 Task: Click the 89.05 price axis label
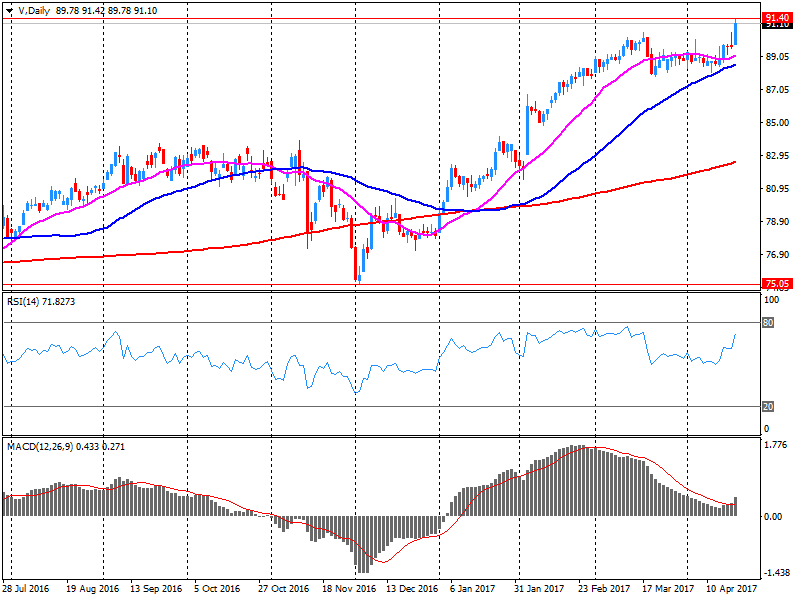pyautogui.click(x=776, y=57)
